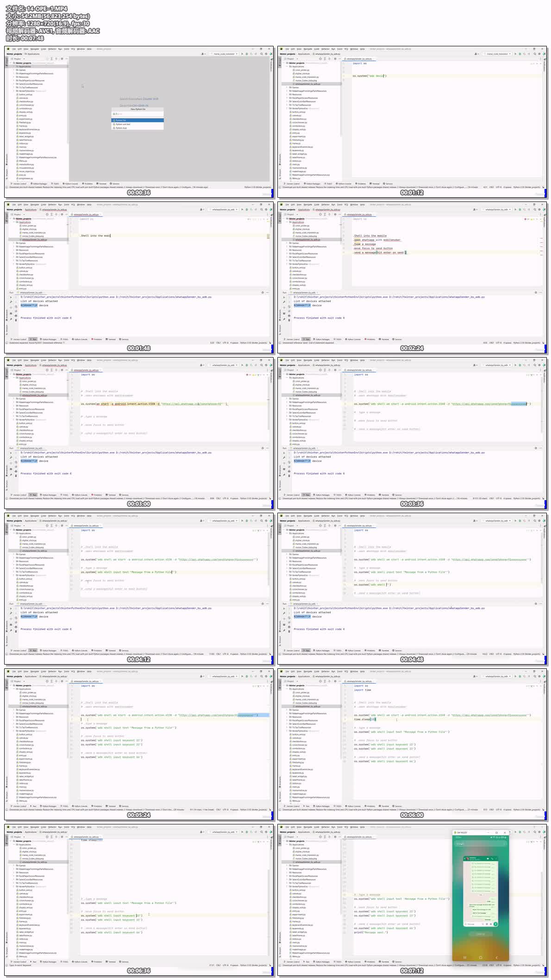Viewport: 551px width, 980px height.
Task: Open run configuration dropdown in 00:01:48 frame
Action: coord(224,209)
